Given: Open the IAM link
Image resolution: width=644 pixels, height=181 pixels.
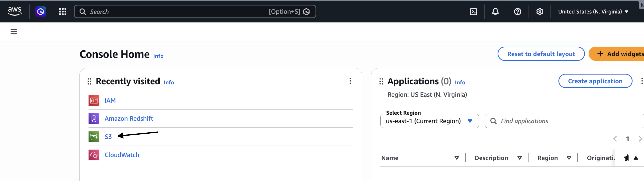Looking at the screenshot, I should click(x=110, y=100).
